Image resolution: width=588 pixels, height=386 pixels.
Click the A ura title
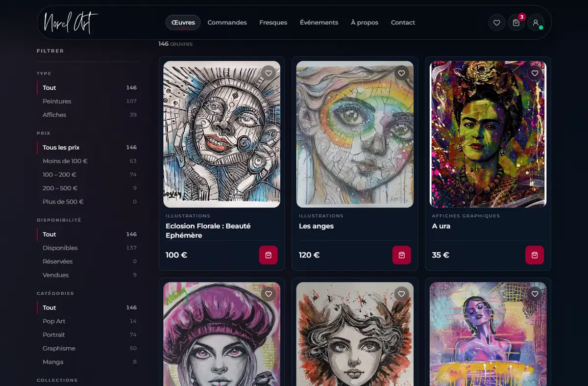[x=441, y=226]
